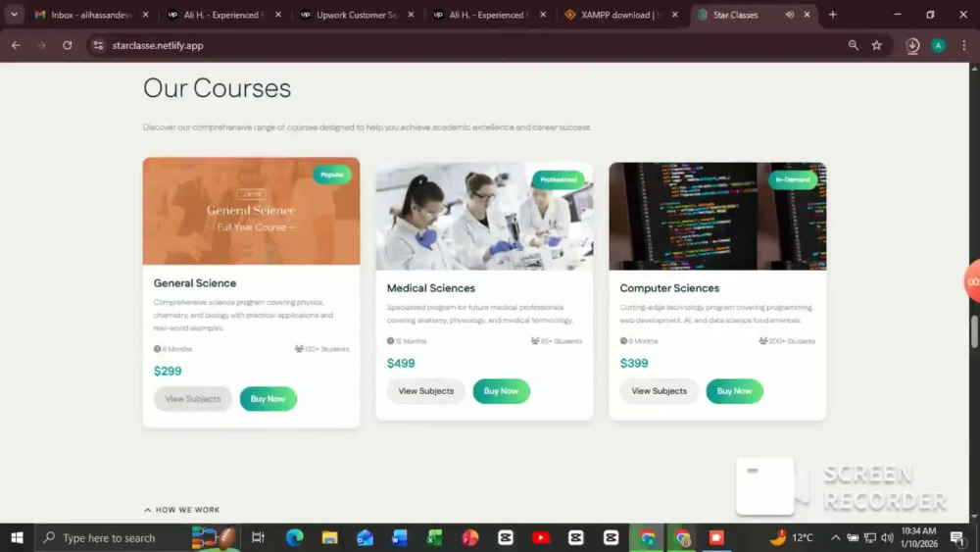Open the Chrome three-dot menu
The width and height of the screenshot is (980, 552).
pos(963,45)
